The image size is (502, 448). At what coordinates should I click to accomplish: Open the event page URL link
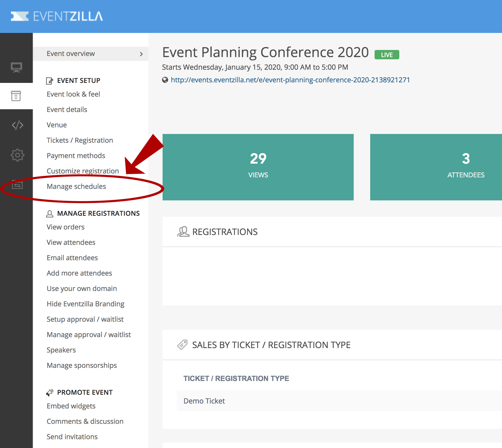[x=290, y=80]
